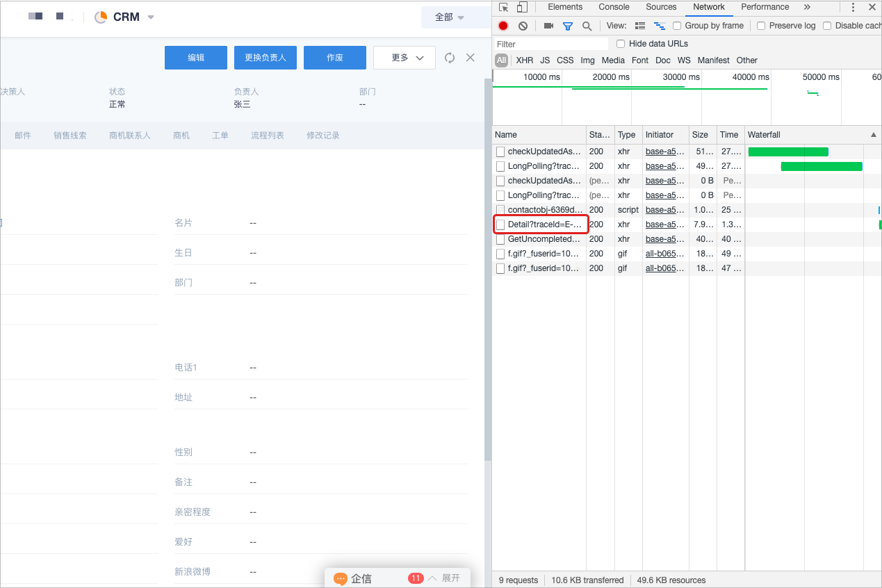882x588 pixels.
Task: Switch to the Console tab
Action: click(614, 7)
